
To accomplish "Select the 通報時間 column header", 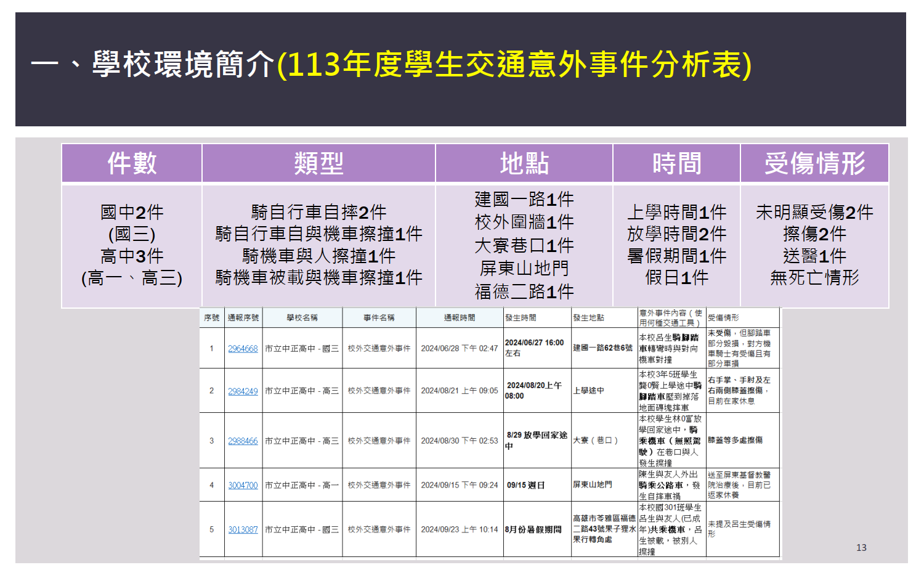I will click(460, 318).
